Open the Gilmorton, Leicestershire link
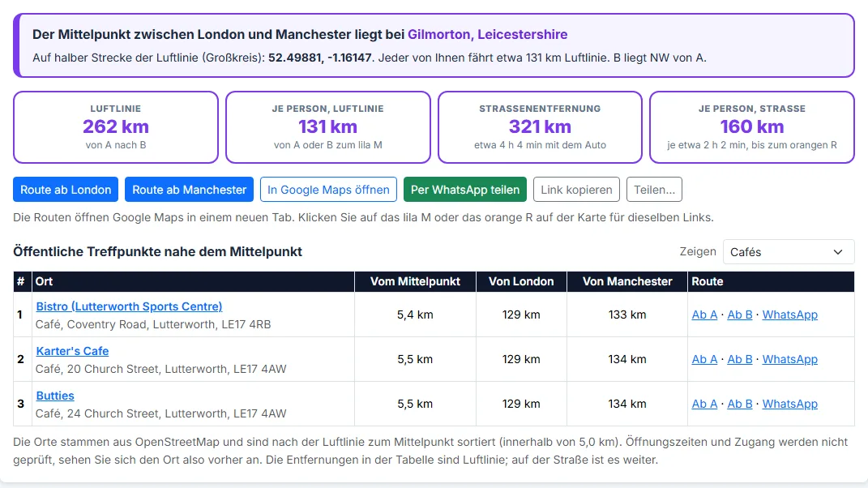 tap(487, 34)
